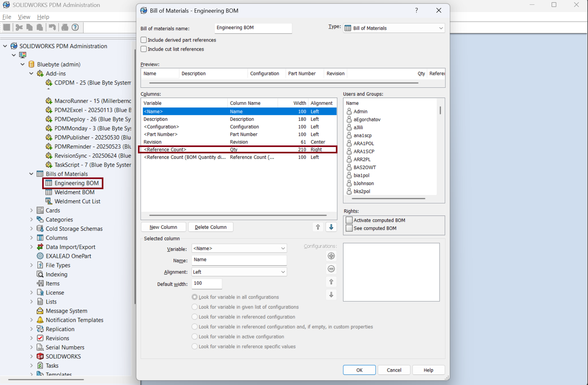Click the Categories node icon
This screenshot has height=385, width=588.
[40, 220]
